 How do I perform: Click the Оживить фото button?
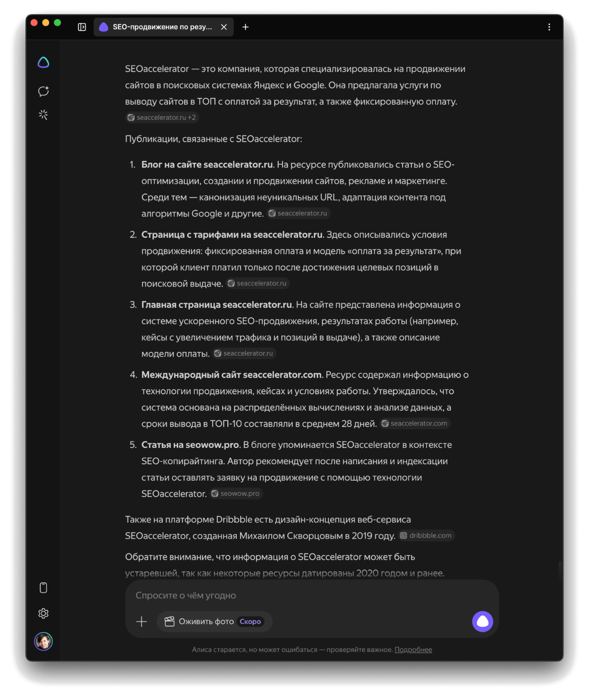(x=214, y=622)
